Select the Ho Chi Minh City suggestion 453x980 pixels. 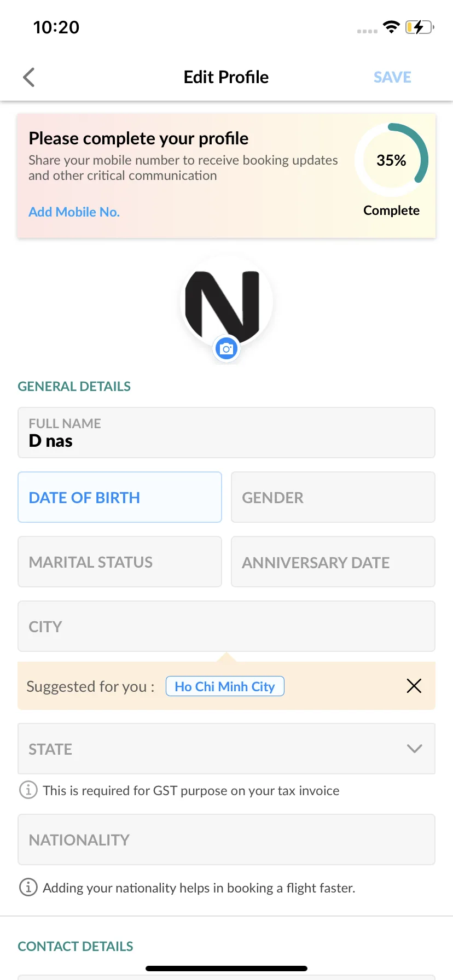(x=225, y=686)
